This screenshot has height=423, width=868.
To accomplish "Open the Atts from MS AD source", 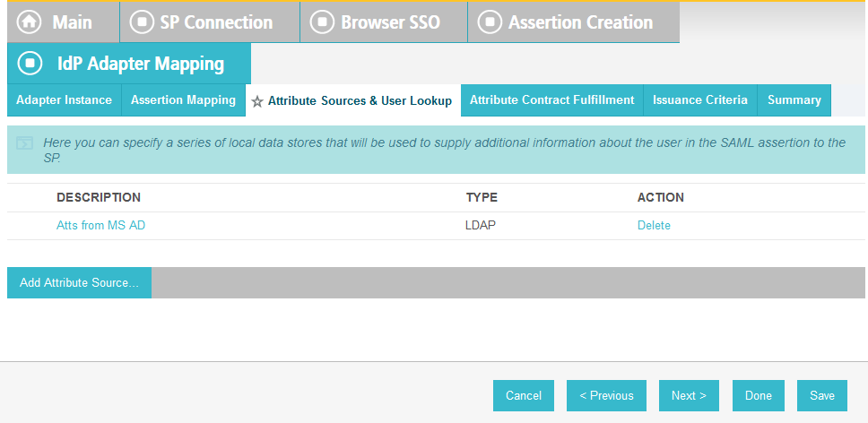I will coord(100,226).
